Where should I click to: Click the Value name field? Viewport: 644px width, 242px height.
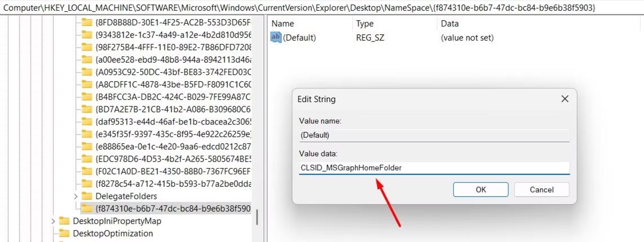[434, 135]
